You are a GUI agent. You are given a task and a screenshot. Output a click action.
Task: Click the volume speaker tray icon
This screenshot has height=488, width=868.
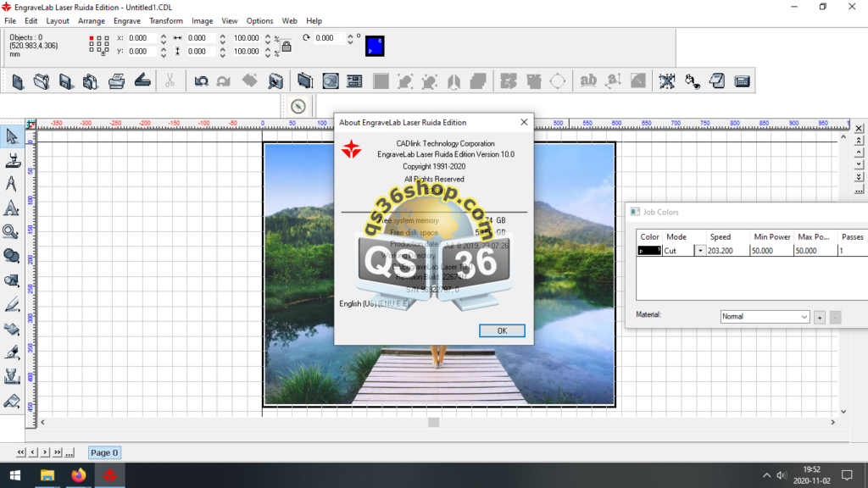point(781,475)
